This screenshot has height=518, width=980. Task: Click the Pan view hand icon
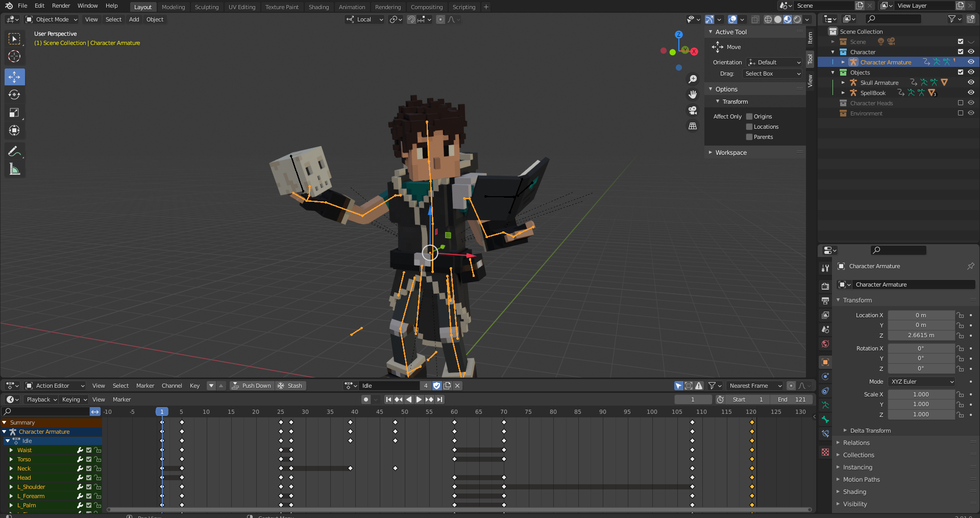[693, 95]
